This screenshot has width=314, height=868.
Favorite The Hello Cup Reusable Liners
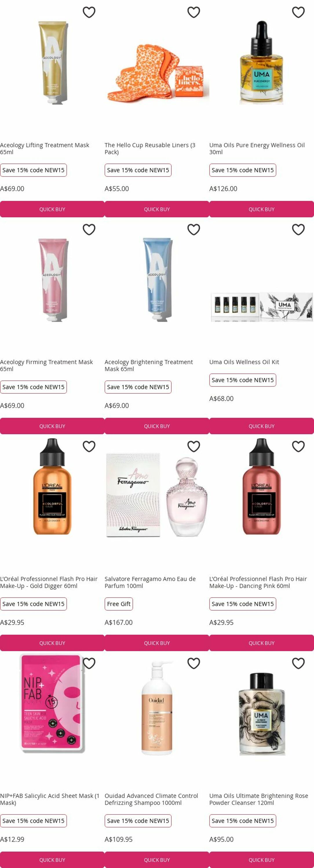(x=193, y=12)
